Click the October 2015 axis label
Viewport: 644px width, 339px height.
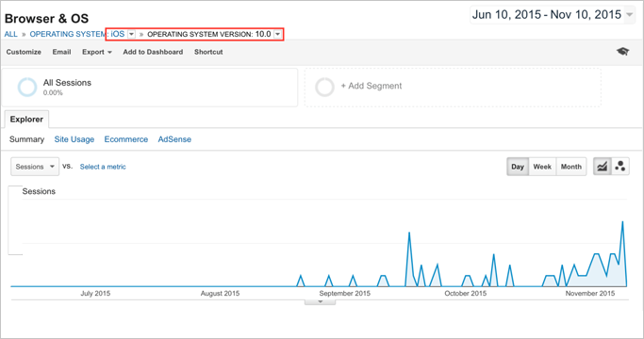(466, 294)
